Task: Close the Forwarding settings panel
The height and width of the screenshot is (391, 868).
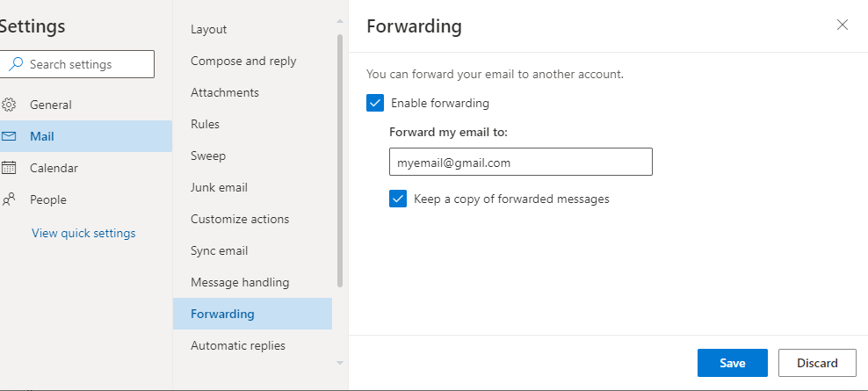Action: click(x=843, y=25)
